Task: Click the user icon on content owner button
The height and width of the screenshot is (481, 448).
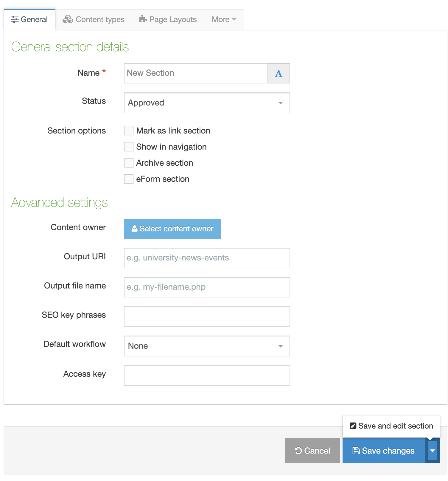Action: click(135, 229)
